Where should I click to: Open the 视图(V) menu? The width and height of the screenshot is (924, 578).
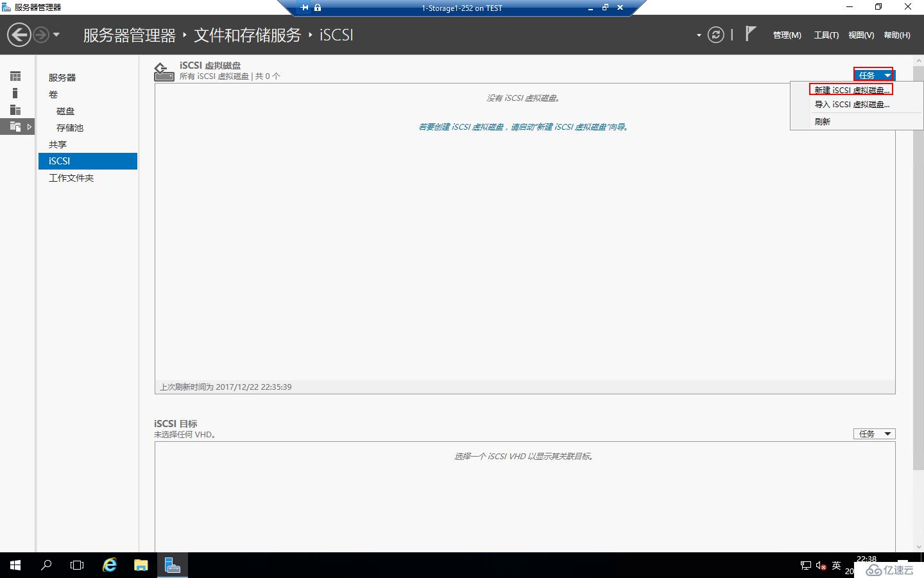click(x=860, y=35)
